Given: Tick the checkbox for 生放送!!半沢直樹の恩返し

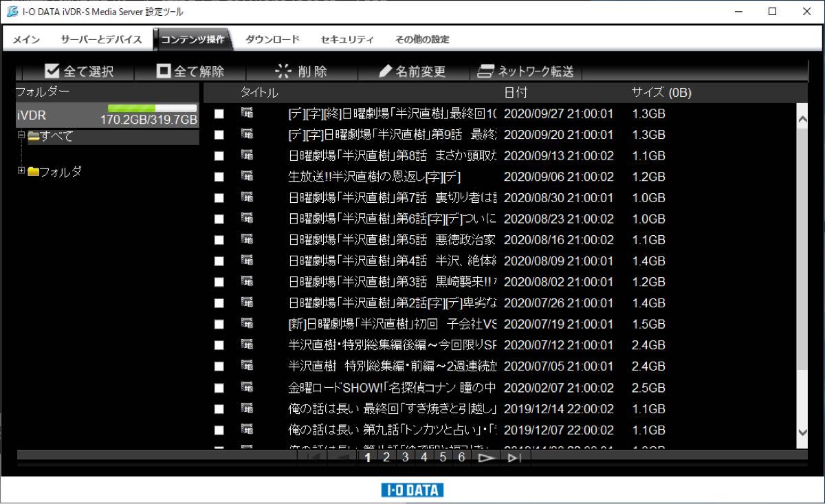Looking at the screenshot, I should point(219,177).
